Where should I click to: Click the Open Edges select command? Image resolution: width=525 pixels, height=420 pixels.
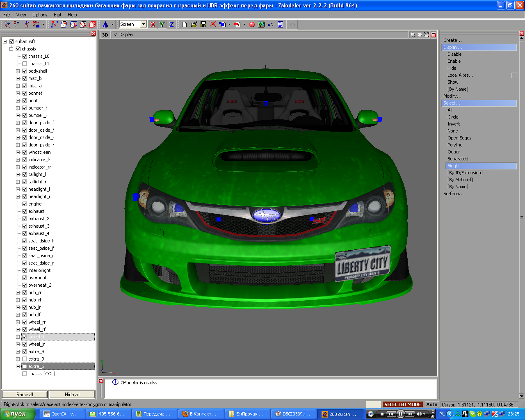pos(459,138)
